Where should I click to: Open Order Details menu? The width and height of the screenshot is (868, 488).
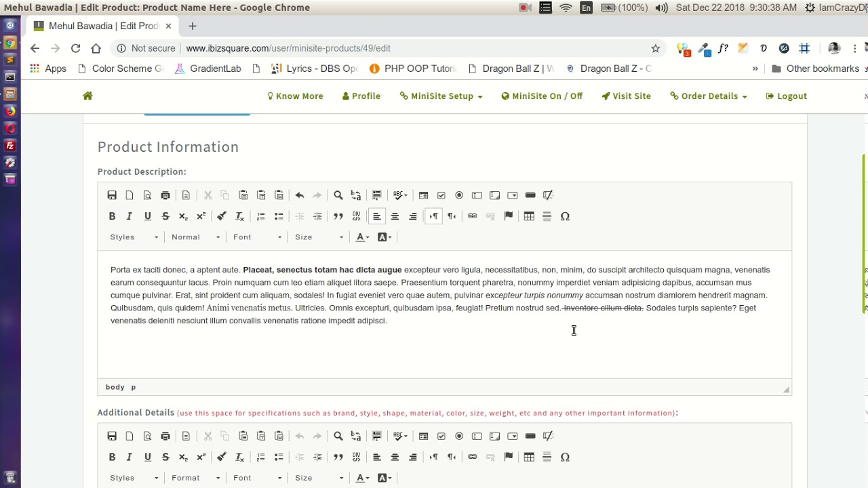coord(708,96)
